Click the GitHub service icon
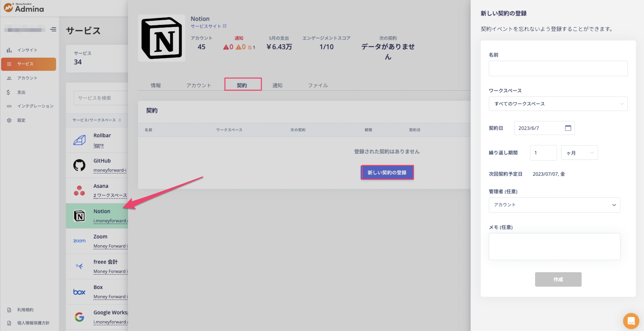 coord(80,165)
